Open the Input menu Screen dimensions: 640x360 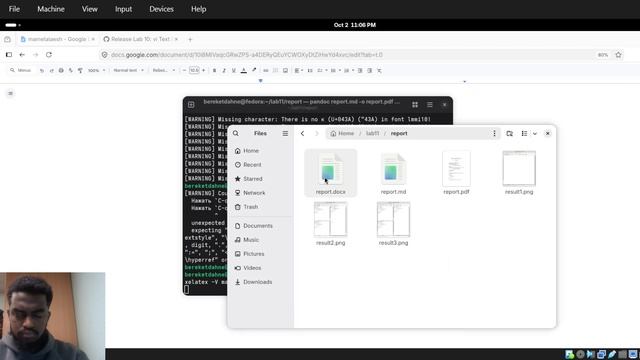coord(123,9)
